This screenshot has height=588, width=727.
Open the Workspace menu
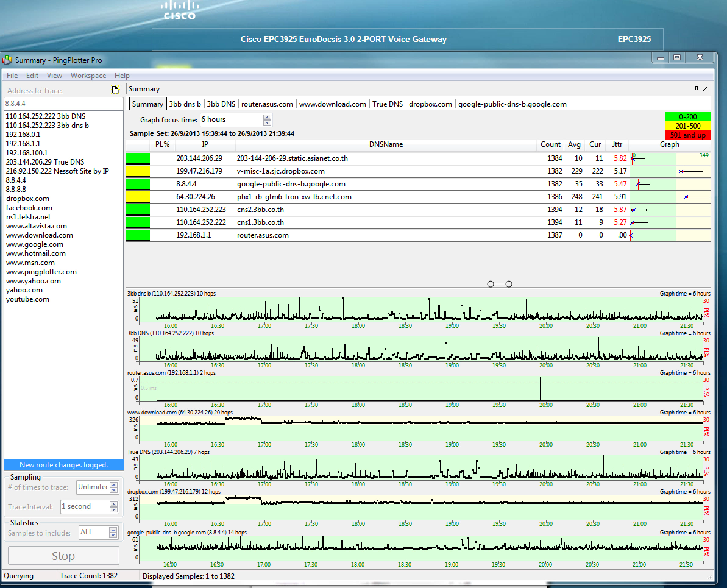point(88,76)
